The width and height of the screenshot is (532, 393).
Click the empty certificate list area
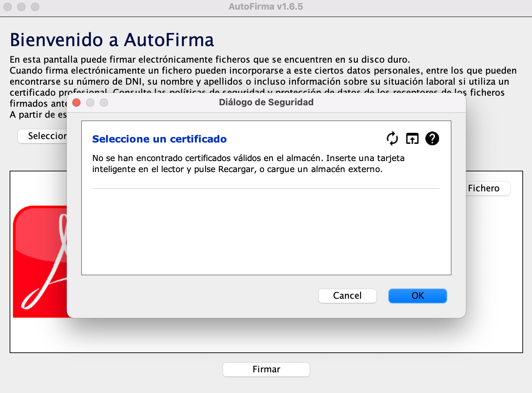pyautogui.click(x=266, y=231)
